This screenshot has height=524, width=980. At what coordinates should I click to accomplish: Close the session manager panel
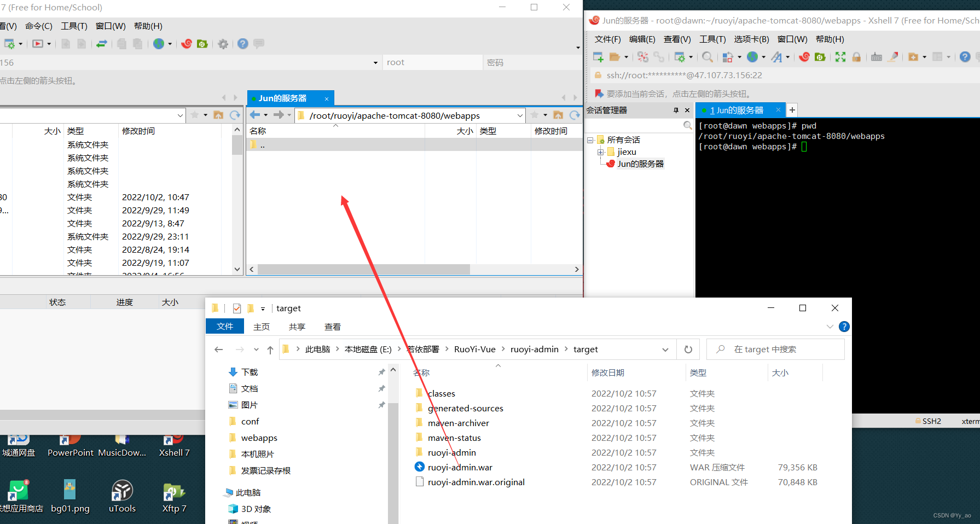click(687, 110)
